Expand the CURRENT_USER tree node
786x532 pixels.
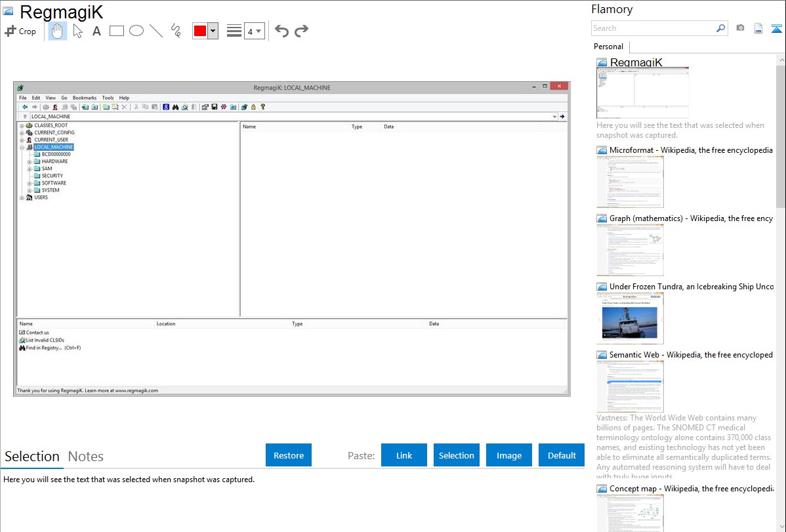point(22,140)
